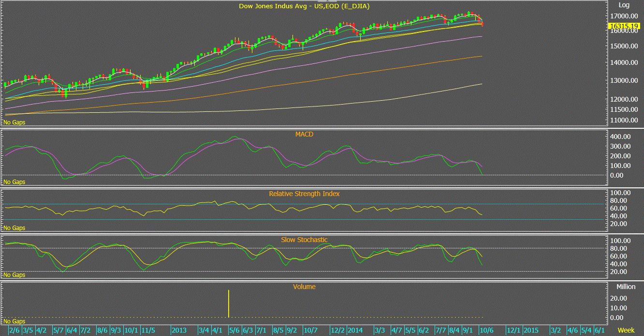Click the Volume pane title
The height and width of the screenshot is (336, 644).
[x=304, y=287]
